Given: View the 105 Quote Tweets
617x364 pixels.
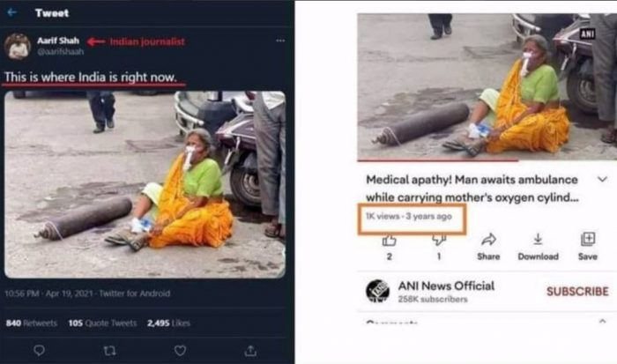Looking at the screenshot, I should tap(102, 323).
